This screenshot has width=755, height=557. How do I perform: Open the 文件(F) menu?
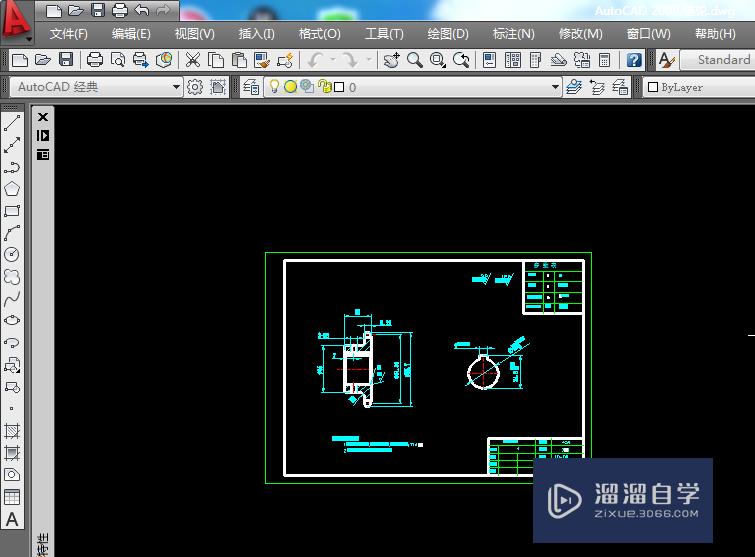[68, 34]
